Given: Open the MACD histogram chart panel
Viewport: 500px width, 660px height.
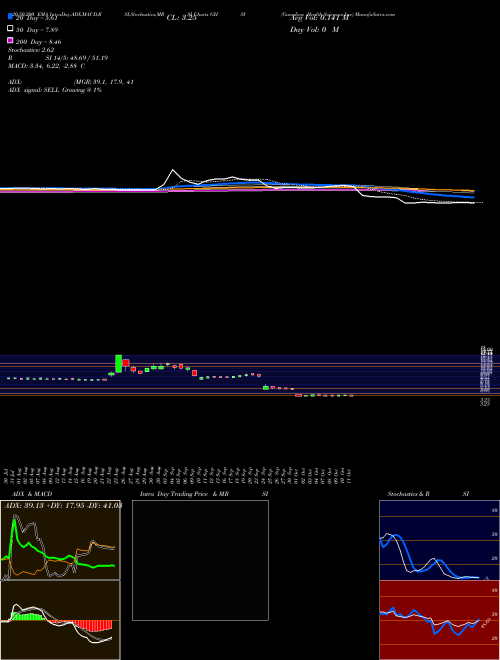Looking at the screenshot, I should tap(60, 620).
